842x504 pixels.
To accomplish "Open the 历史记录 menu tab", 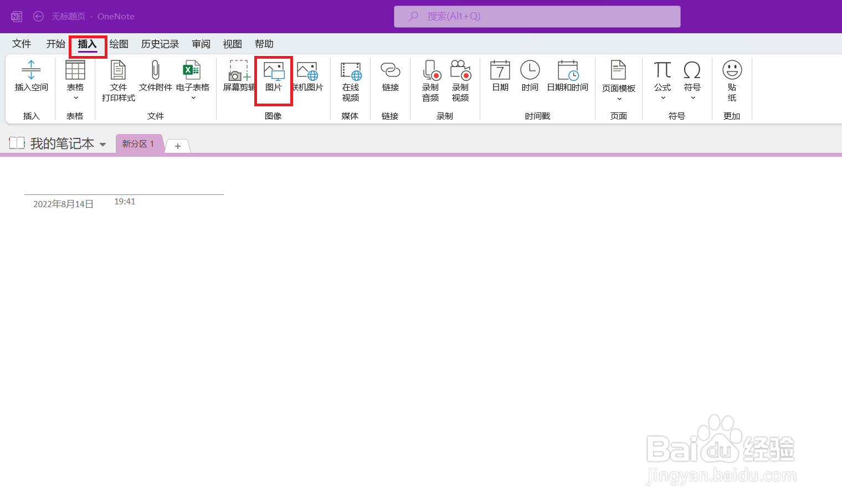I will 160,44.
